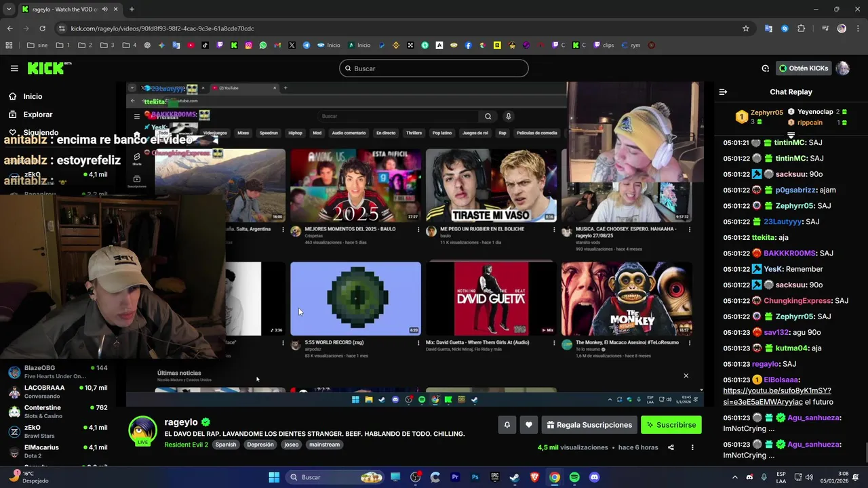Open the 'sine' bookmarks folder
The width and height of the screenshot is (868, 488).
tap(37, 45)
